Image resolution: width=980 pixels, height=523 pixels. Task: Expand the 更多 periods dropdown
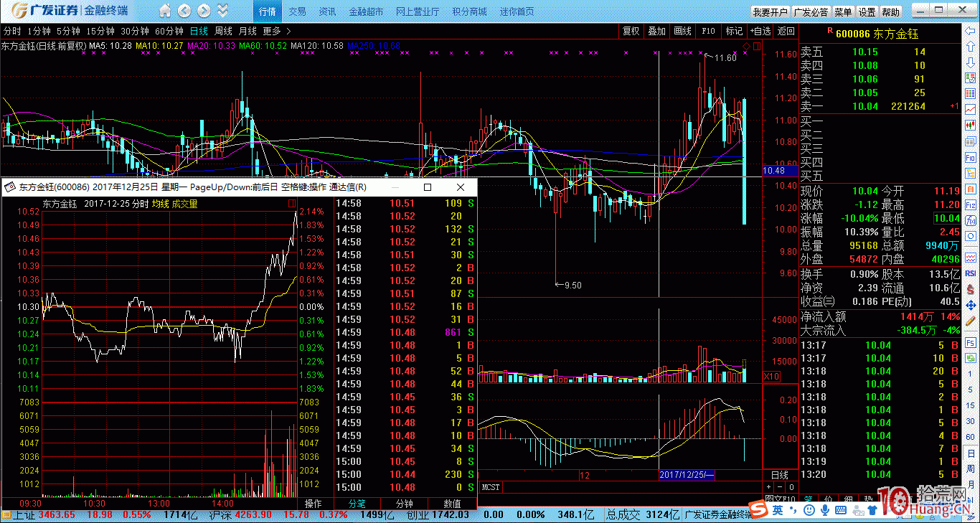click(x=277, y=31)
